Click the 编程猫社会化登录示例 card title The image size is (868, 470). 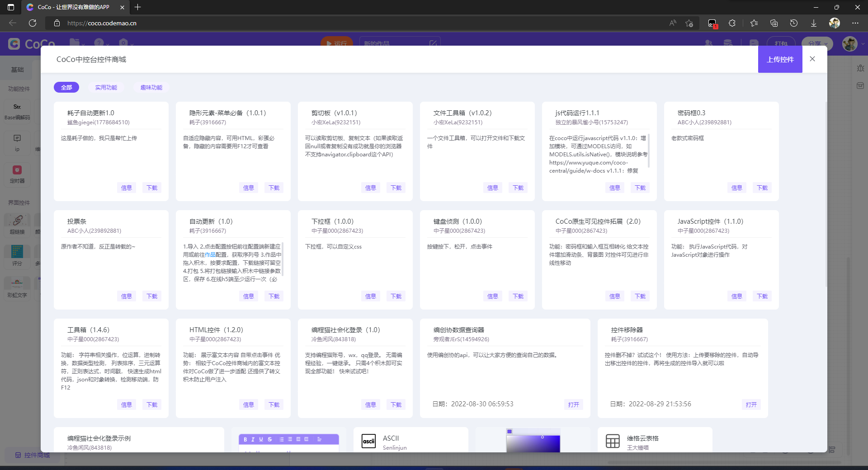99,438
